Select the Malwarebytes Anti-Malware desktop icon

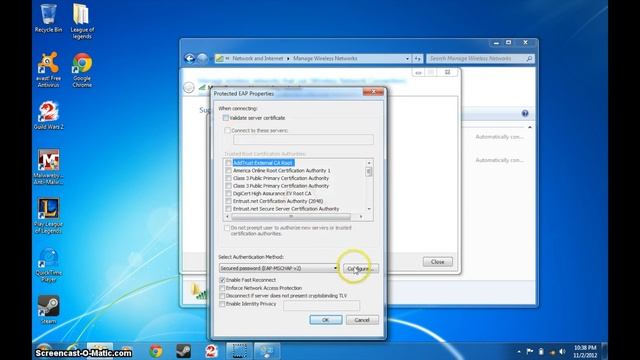point(49,167)
